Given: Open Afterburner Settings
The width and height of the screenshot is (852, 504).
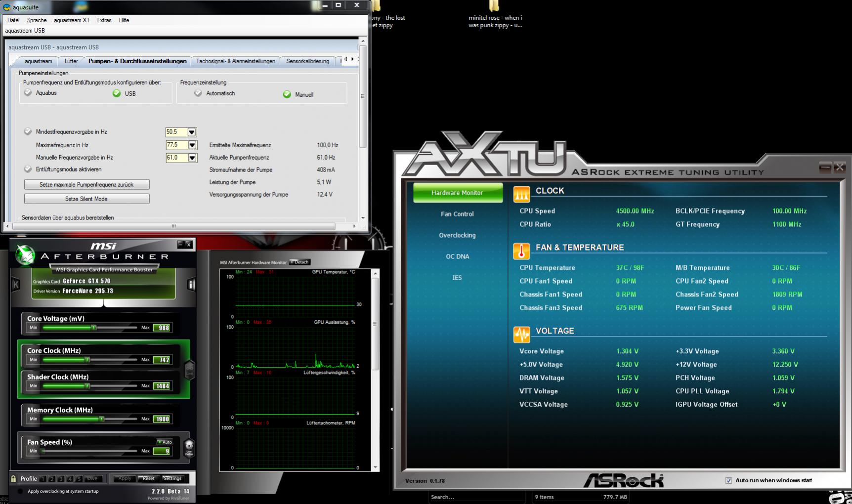Looking at the screenshot, I should point(172,478).
